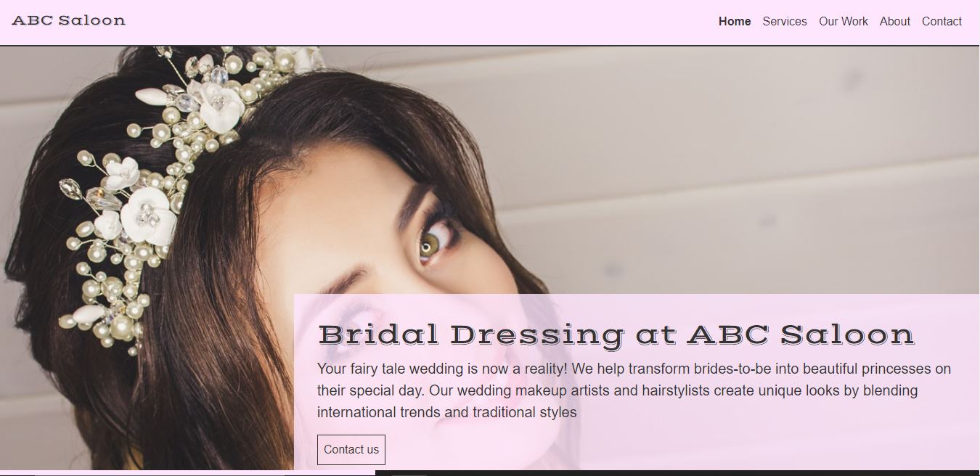Open Contact from the top navigation
The image size is (980, 476).
tap(942, 22)
